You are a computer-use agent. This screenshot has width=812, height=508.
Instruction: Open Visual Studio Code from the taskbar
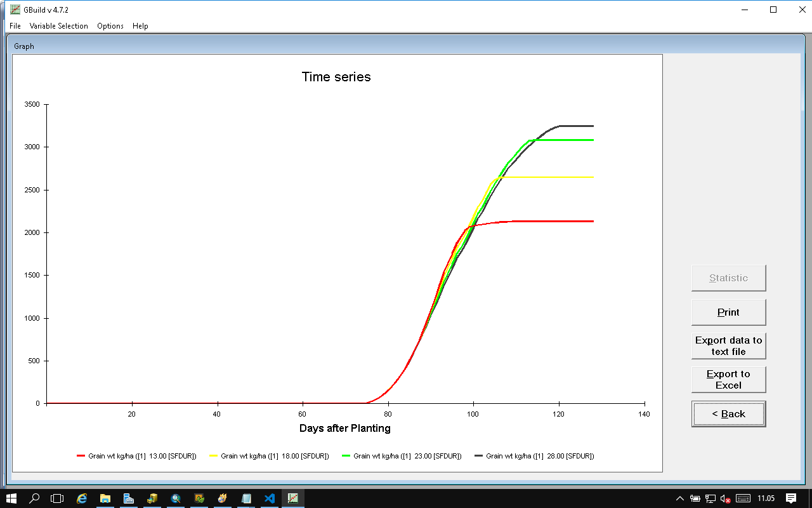[x=270, y=498]
